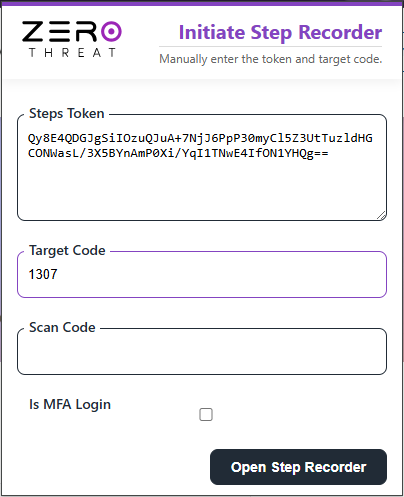Click inside the Target Code field
The height and width of the screenshot is (497, 404).
tap(202, 274)
